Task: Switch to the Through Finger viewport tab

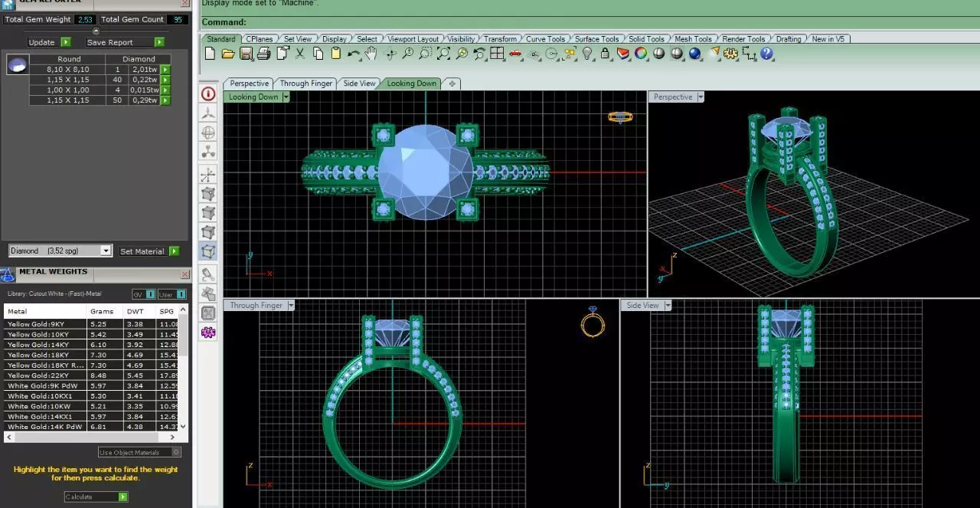Action: coord(305,84)
